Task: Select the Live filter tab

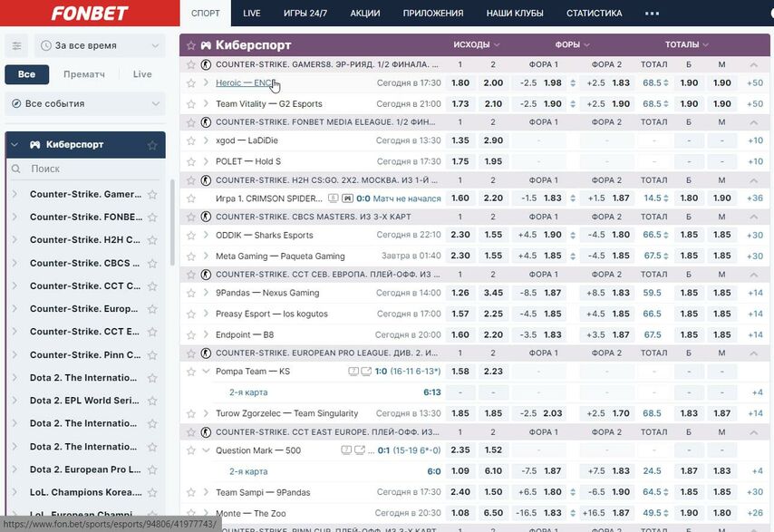Action: point(142,74)
